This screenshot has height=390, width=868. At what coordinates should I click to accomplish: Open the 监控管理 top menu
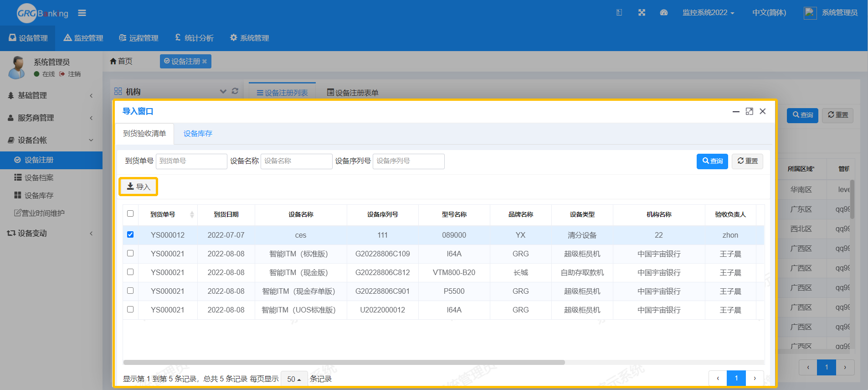tap(83, 38)
